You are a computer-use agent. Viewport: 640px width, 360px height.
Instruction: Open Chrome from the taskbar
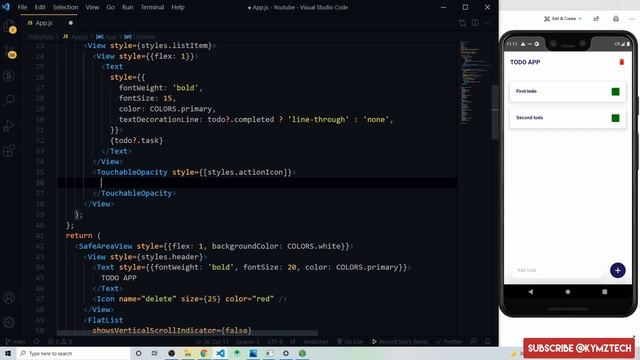coord(204,353)
